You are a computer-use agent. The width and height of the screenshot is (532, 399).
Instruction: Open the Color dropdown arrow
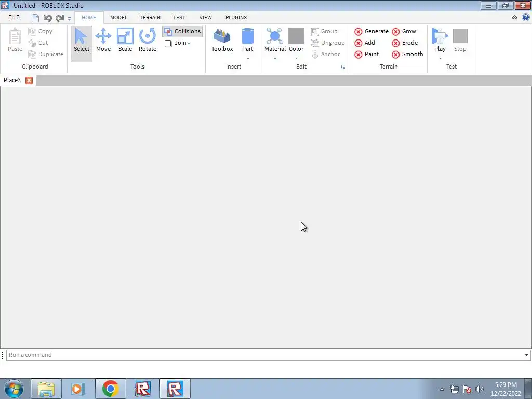tap(296, 58)
